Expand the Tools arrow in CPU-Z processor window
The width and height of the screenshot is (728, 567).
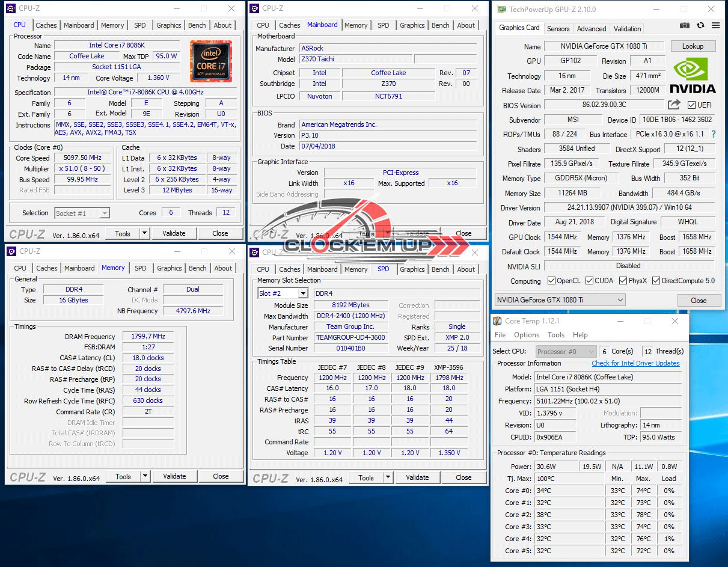tap(145, 233)
